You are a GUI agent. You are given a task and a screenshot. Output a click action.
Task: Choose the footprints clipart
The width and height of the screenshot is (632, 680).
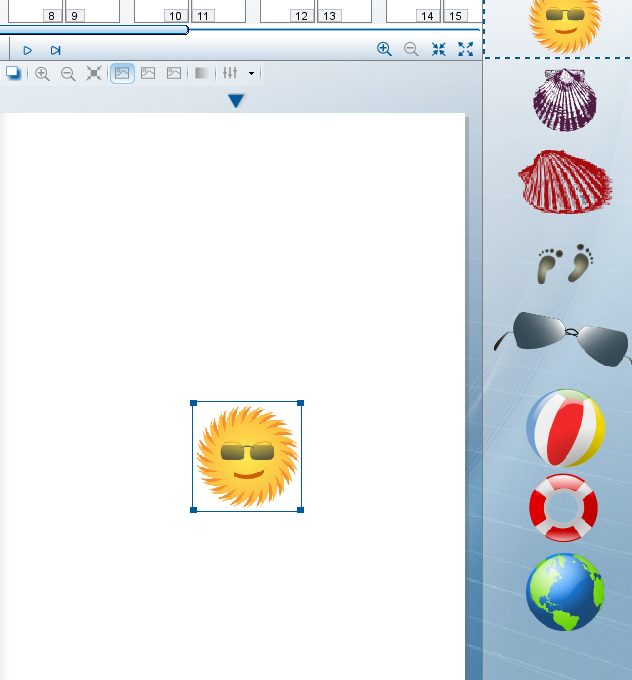(x=565, y=264)
